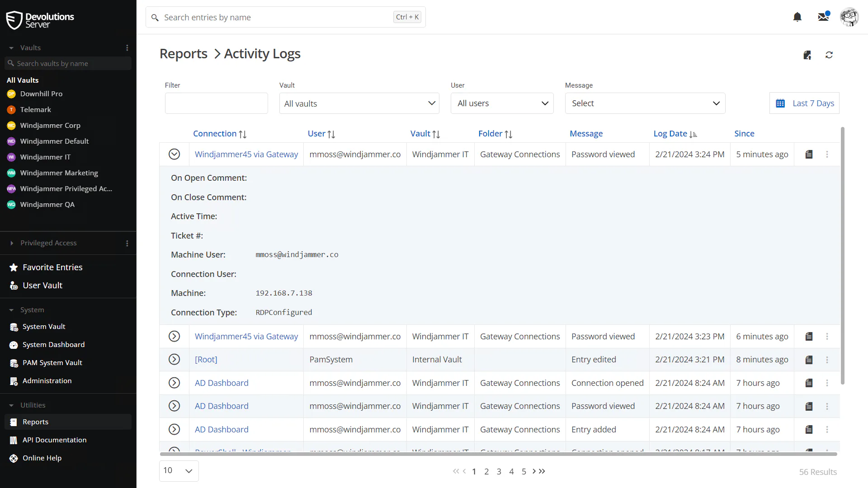868x488 pixels.
Task: Open Vaults section options menu
Action: coord(127,48)
